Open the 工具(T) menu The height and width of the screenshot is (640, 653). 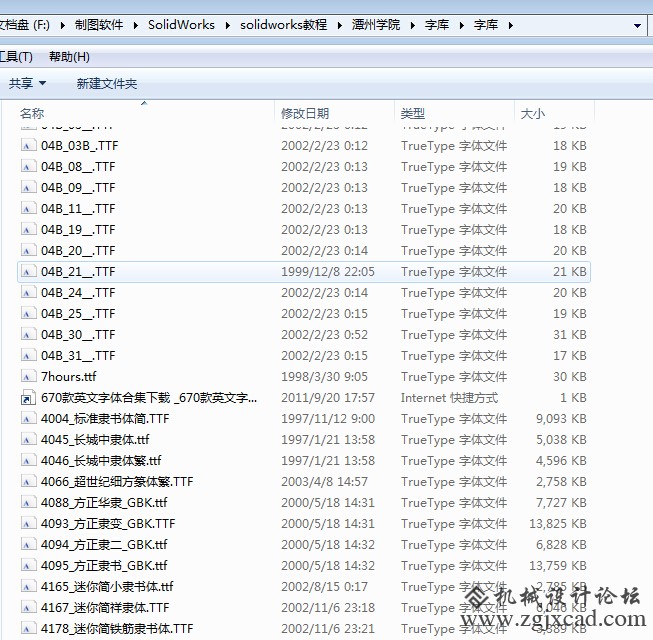coord(16,57)
